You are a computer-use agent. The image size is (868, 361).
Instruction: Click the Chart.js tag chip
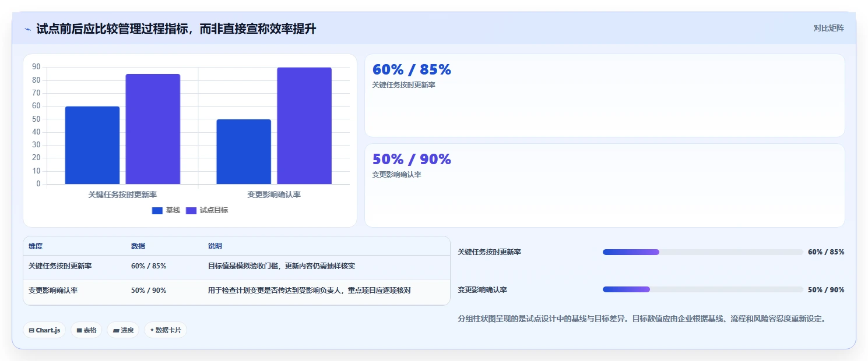click(x=44, y=330)
